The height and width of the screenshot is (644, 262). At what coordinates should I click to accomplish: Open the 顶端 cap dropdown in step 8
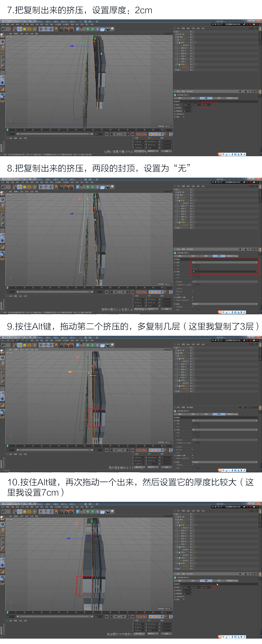tap(225, 263)
